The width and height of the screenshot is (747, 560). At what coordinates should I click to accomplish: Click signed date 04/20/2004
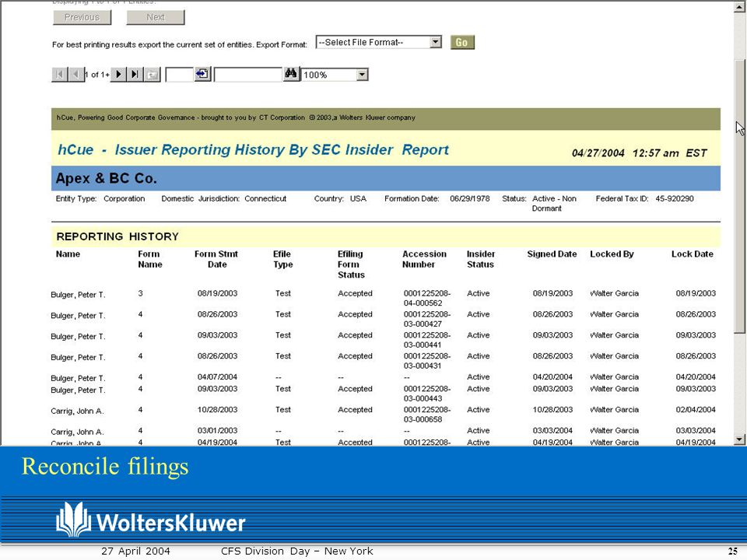552,376
